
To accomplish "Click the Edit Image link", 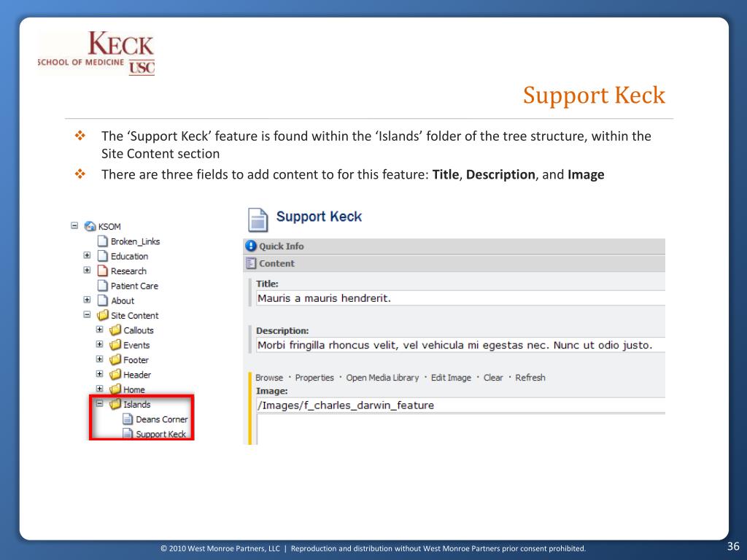I will [451, 378].
